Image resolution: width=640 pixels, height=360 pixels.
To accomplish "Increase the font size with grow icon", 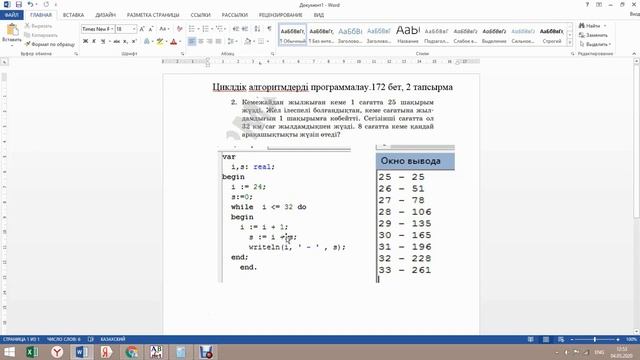I will [142, 29].
